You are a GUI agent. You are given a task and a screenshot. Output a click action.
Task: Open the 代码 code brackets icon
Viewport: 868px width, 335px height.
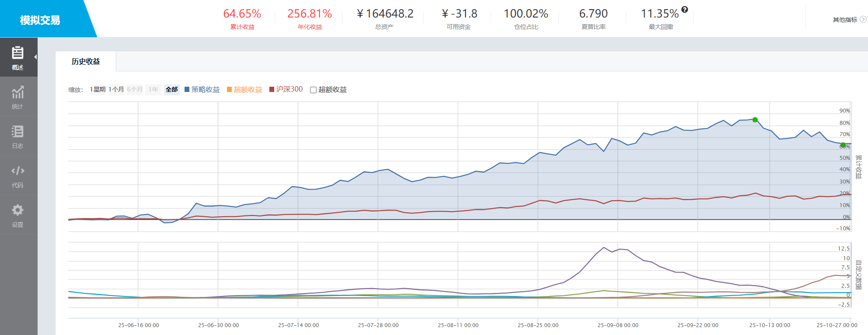(x=17, y=171)
